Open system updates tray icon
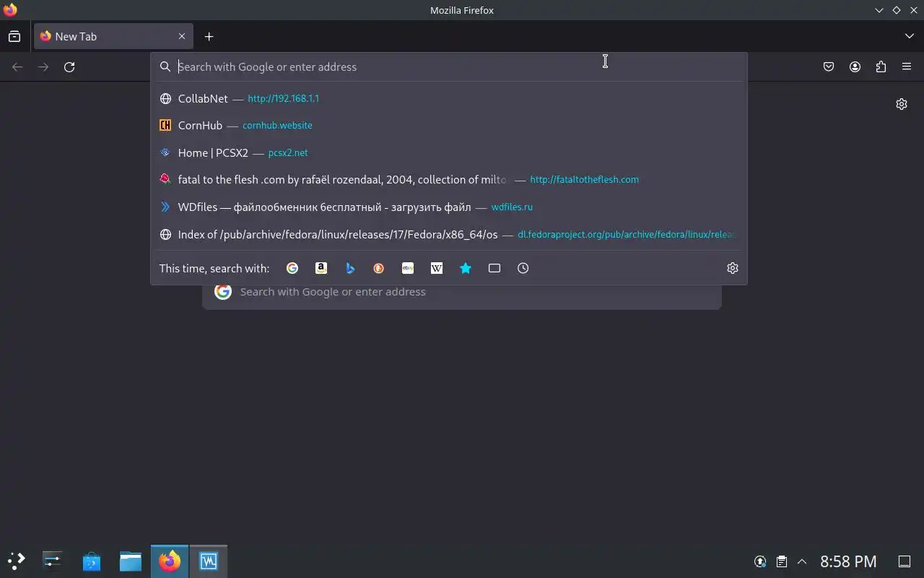This screenshot has width=924, height=578. coord(760,561)
